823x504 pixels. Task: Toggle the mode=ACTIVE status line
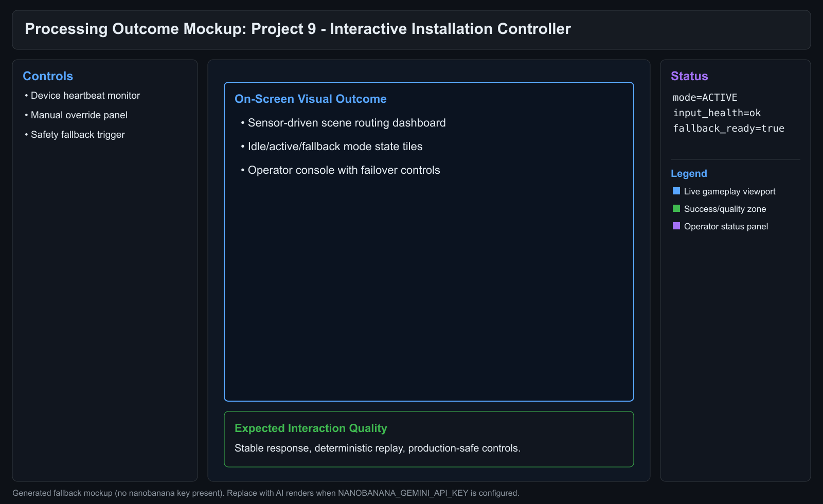(x=705, y=97)
